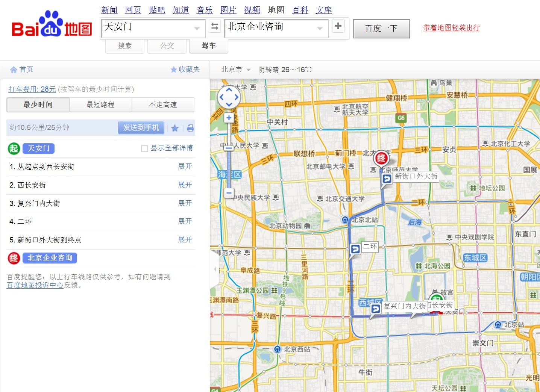Viewport: 540px width, 392px height.
Task: Switch to 公交 transit tab
Action: pyautogui.click(x=167, y=46)
